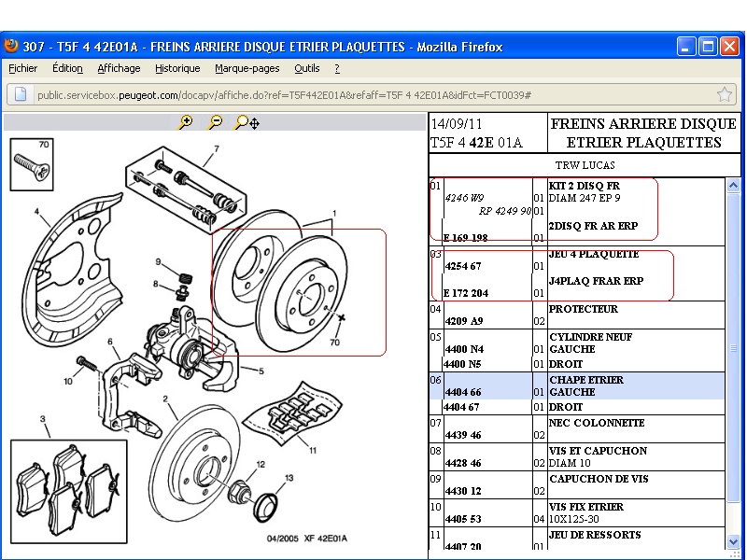Select the highlighted CHAPE ETRIER row
Screen dimensions: 747x560
point(577,386)
